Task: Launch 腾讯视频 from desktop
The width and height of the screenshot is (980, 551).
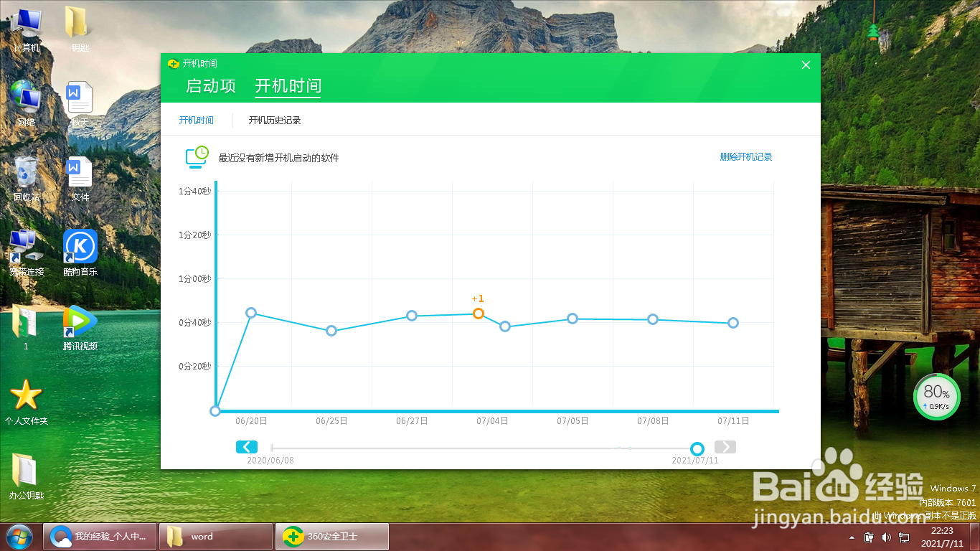Action: pos(80,328)
